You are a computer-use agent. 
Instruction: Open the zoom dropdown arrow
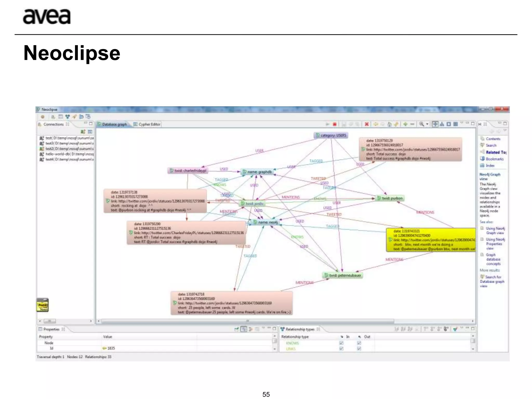[427, 124]
